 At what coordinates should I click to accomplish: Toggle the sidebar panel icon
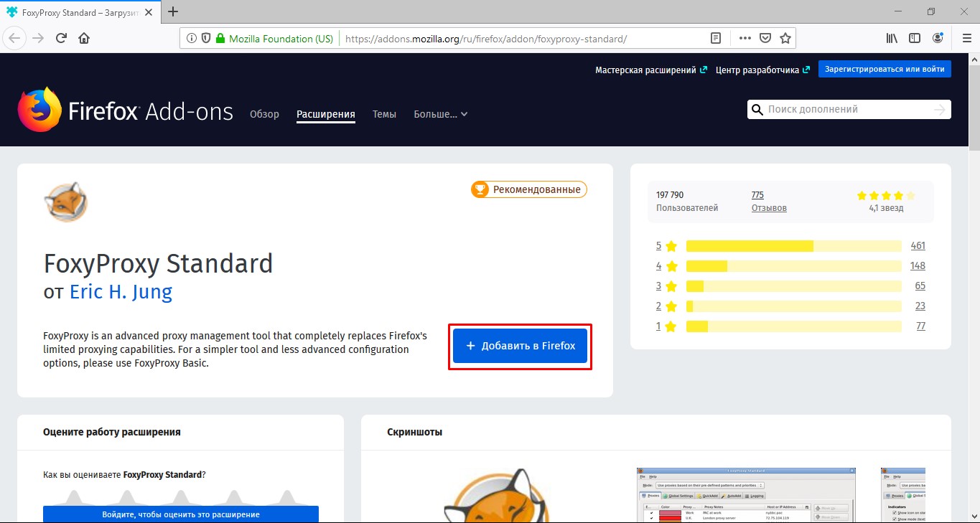tap(915, 38)
